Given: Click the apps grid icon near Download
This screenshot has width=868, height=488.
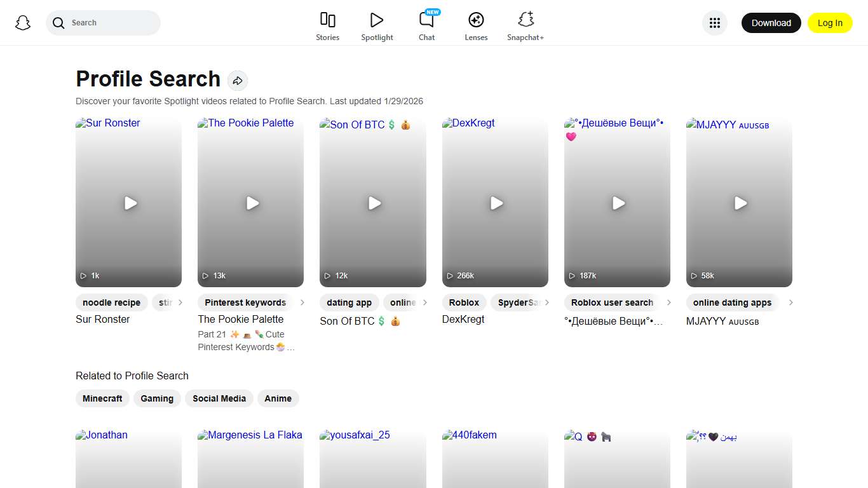Looking at the screenshot, I should point(714,23).
